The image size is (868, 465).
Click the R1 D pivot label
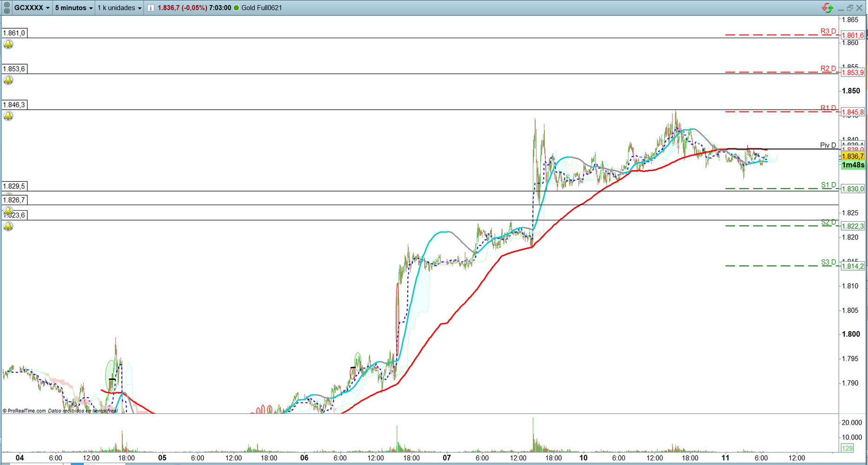(x=828, y=108)
